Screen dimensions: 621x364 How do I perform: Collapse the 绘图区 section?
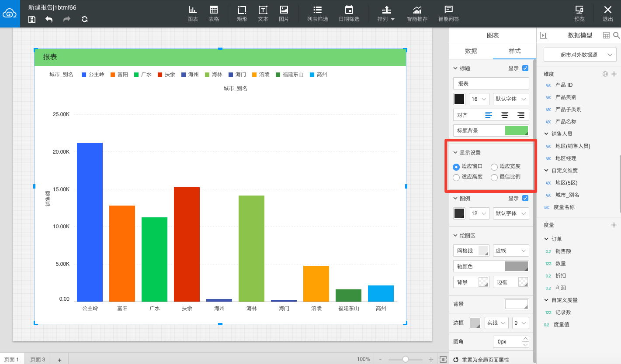(x=456, y=236)
